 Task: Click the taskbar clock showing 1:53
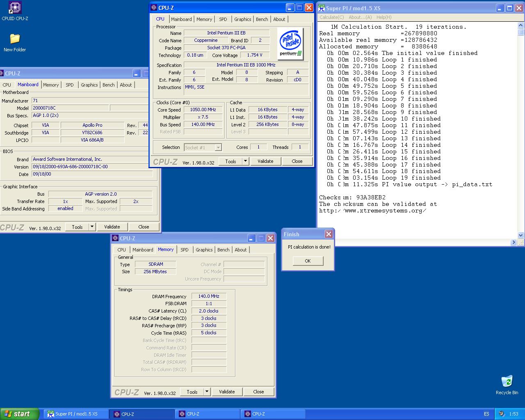tap(514, 414)
